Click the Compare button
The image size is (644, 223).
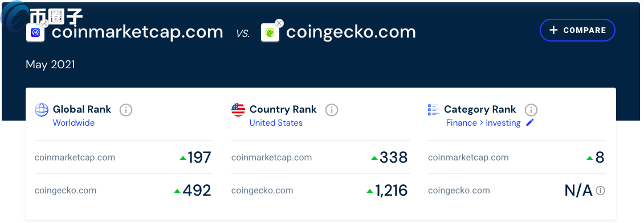tap(577, 30)
